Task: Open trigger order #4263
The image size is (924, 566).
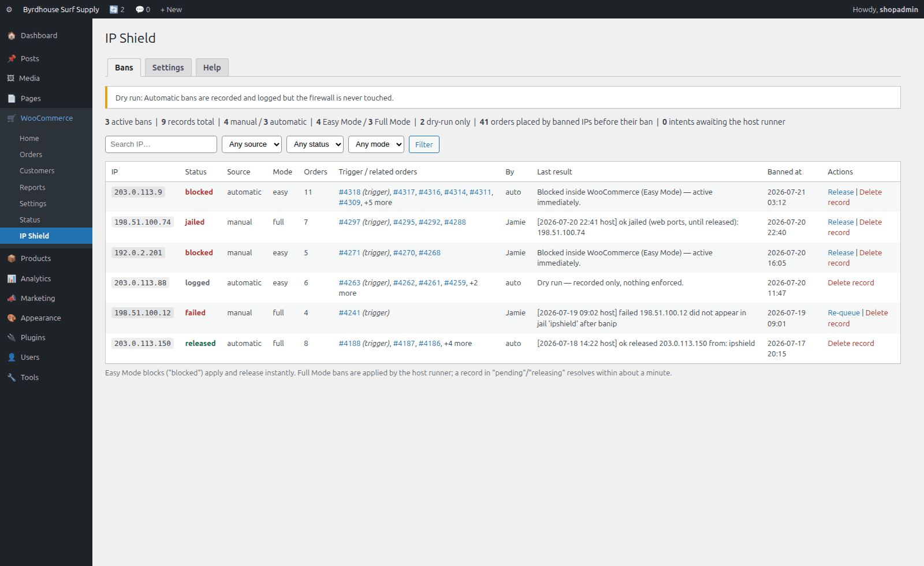Action: coord(349,283)
